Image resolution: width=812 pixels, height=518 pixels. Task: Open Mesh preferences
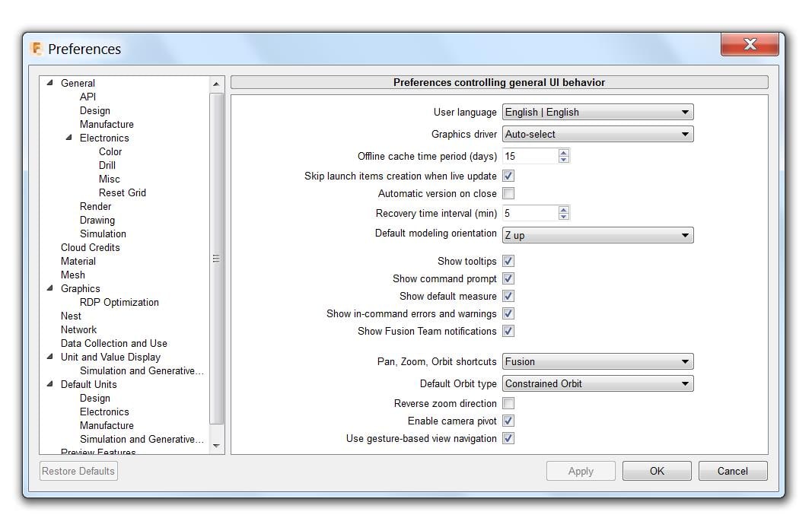73,275
